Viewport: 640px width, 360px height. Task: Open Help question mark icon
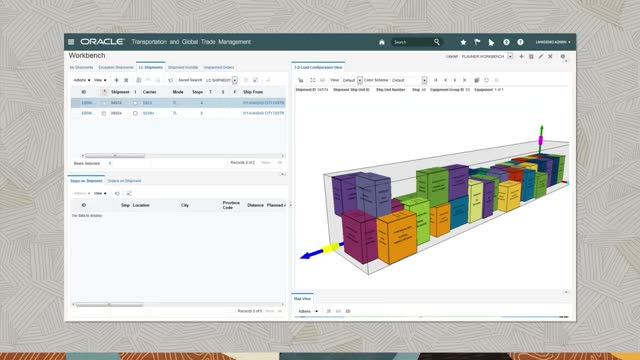coord(520,42)
